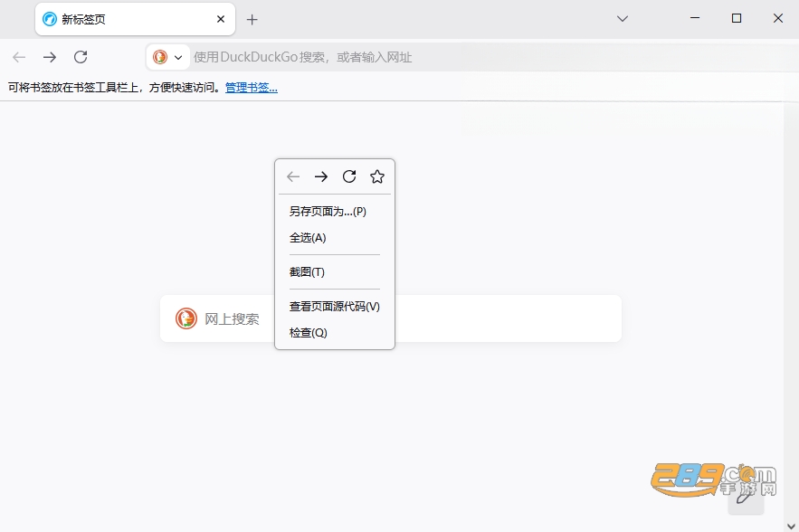Image resolution: width=799 pixels, height=532 pixels.
Task: Click scrollbar down arrow
Action: (x=791, y=526)
